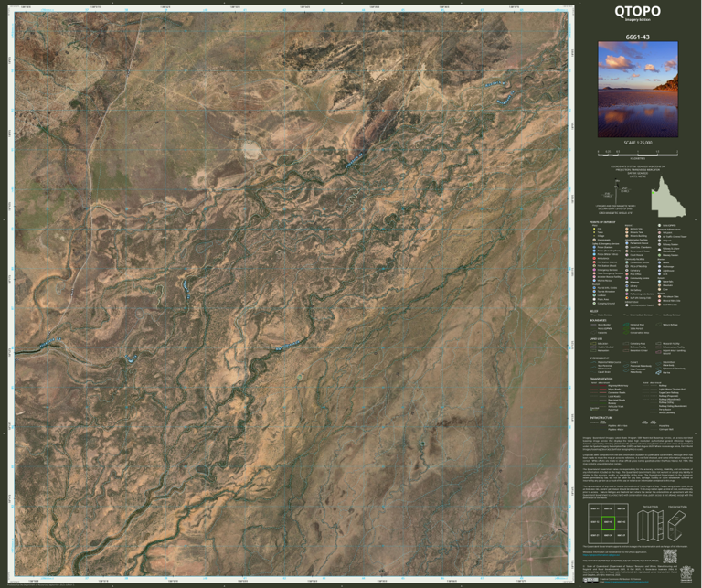Click the INFRASTRUCTURE legend heading

pyautogui.click(x=601, y=418)
